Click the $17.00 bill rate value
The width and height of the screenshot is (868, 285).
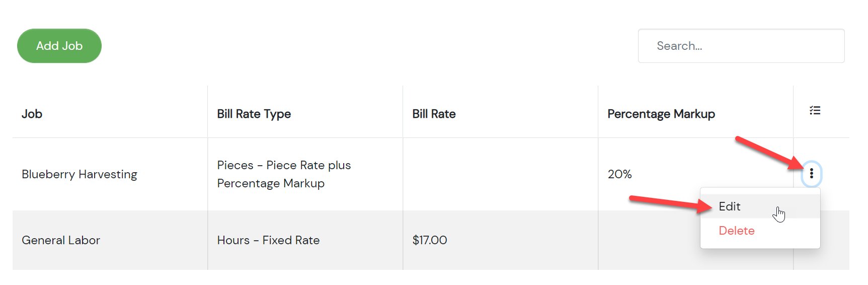(x=430, y=240)
